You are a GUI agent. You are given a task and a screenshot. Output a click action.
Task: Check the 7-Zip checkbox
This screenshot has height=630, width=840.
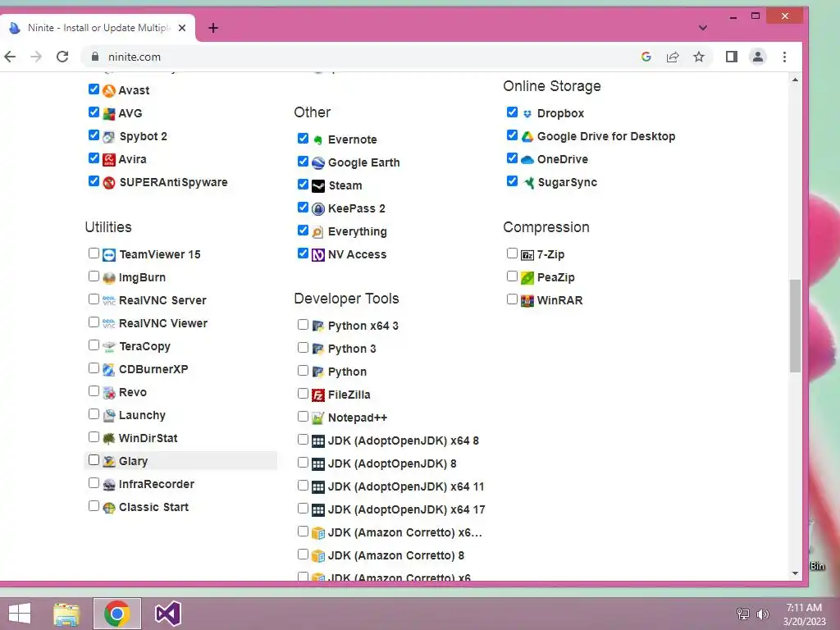pyautogui.click(x=512, y=253)
